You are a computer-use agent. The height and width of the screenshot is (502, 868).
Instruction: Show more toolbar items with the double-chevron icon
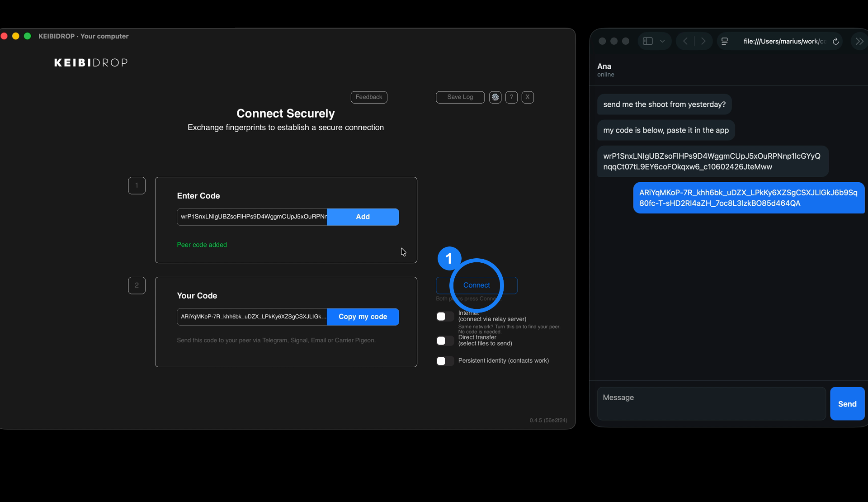859,41
